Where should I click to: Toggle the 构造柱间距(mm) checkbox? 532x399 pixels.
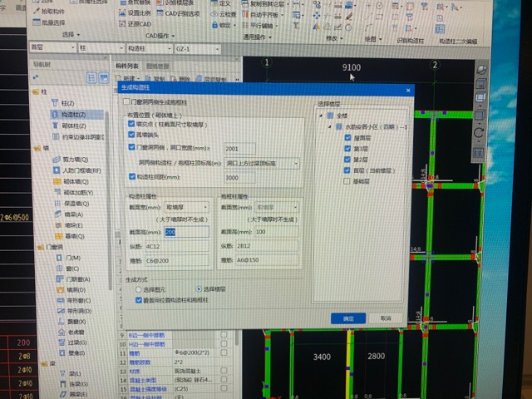click(132, 176)
